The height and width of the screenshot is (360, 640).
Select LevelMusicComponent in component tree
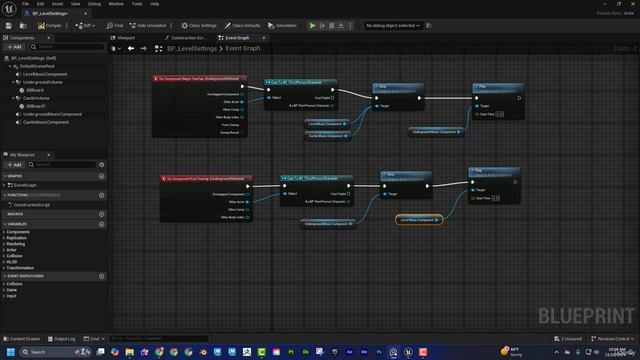[x=45, y=74]
